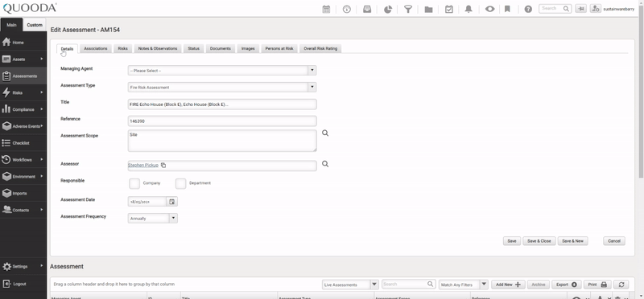The width and height of the screenshot is (644, 299).
Task: Click the Export button
Action: coord(567,285)
